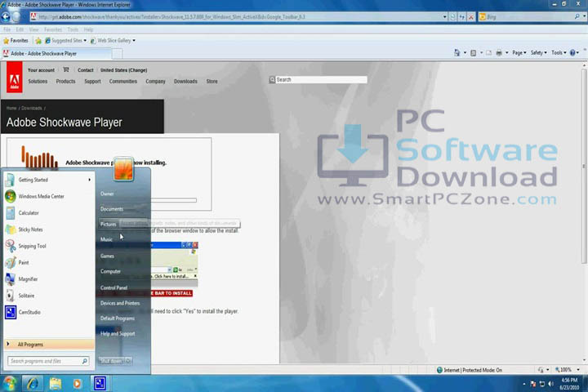The image size is (588, 392).
Task: Open Devices and Printers
Action: pyautogui.click(x=120, y=303)
